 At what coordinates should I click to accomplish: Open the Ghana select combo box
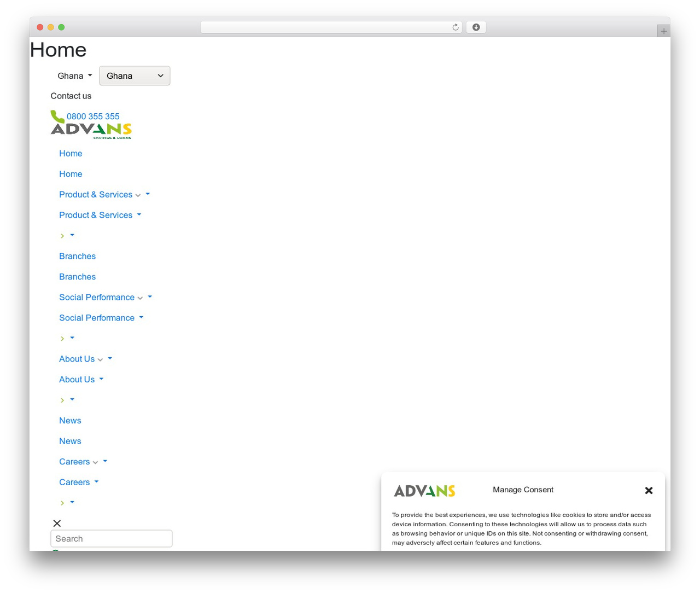click(135, 76)
